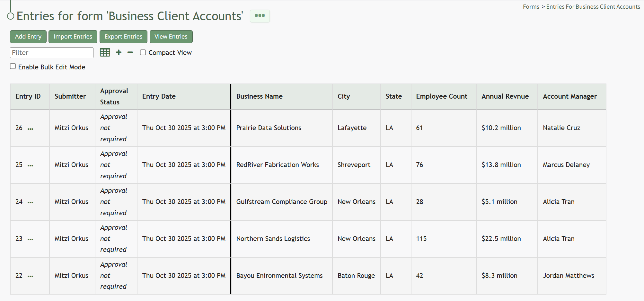
Task: Sort by Annual Revnue column header
Action: pyautogui.click(x=507, y=96)
